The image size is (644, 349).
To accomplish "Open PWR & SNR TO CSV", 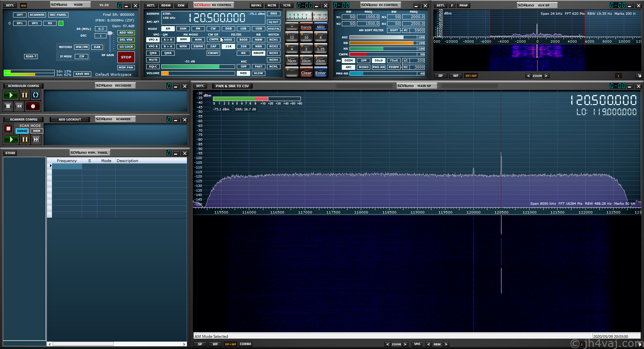I will [232, 86].
